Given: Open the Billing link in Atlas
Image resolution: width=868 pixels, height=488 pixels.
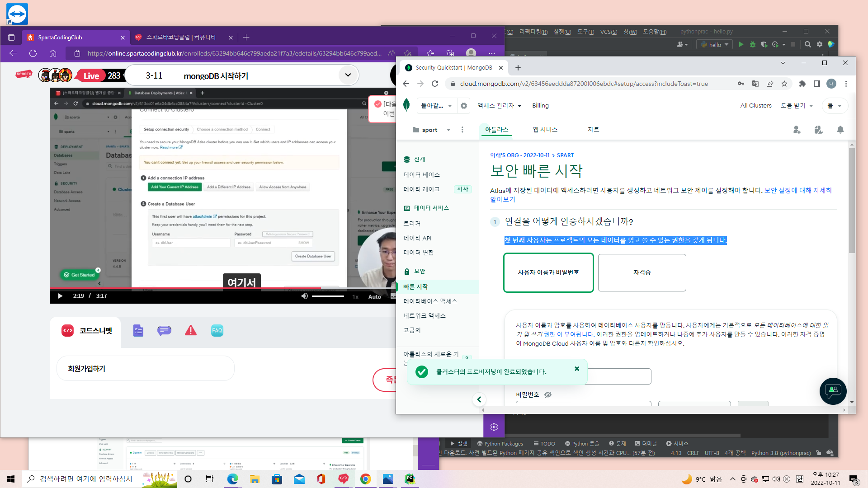Looking at the screenshot, I should coord(540,106).
